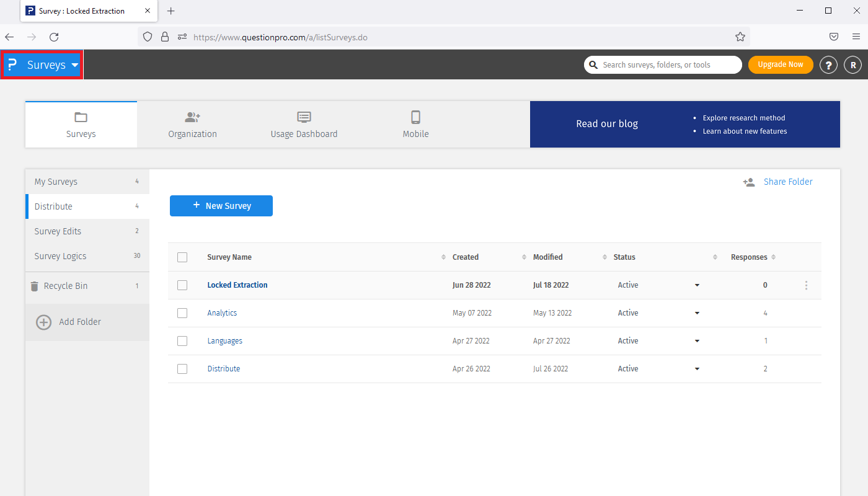The image size is (868, 496).
Task: Open the QuestionPro help icon
Action: (828, 64)
